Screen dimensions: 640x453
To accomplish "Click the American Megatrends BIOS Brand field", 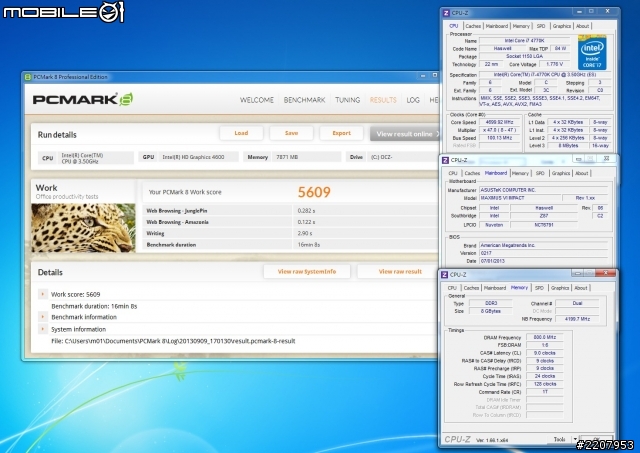I will pos(543,245).
